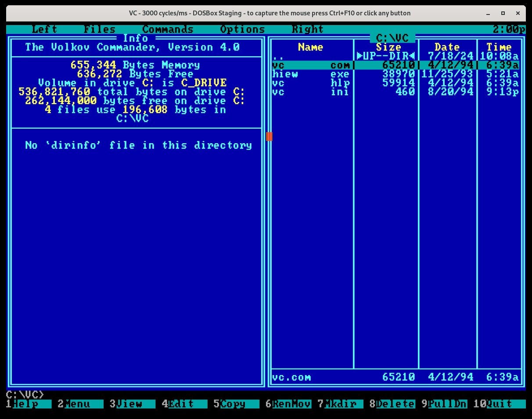This screenshot has height=419, width=532.
Task: Click the '4 files use 196,608 bytes' line
Action: [x=135, y=109]
